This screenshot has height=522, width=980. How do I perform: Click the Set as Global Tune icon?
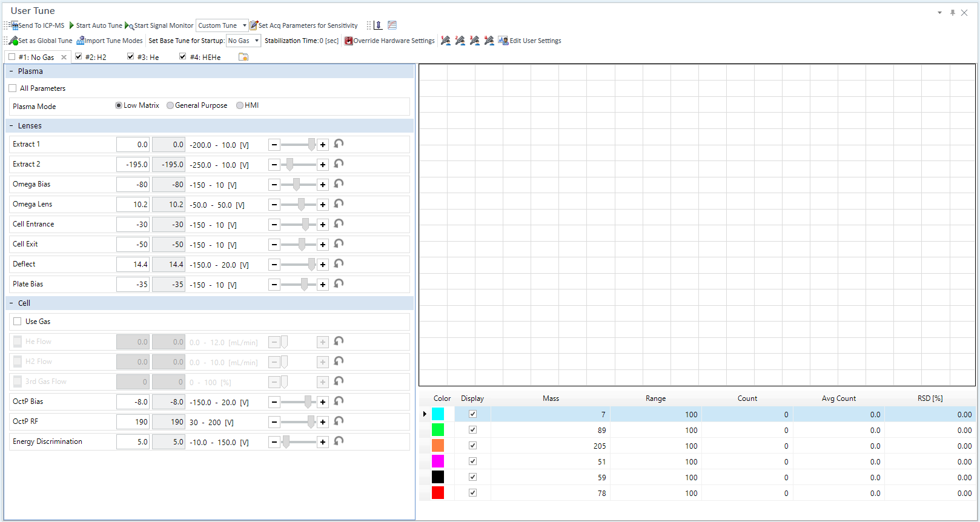[x=14, y=41]
